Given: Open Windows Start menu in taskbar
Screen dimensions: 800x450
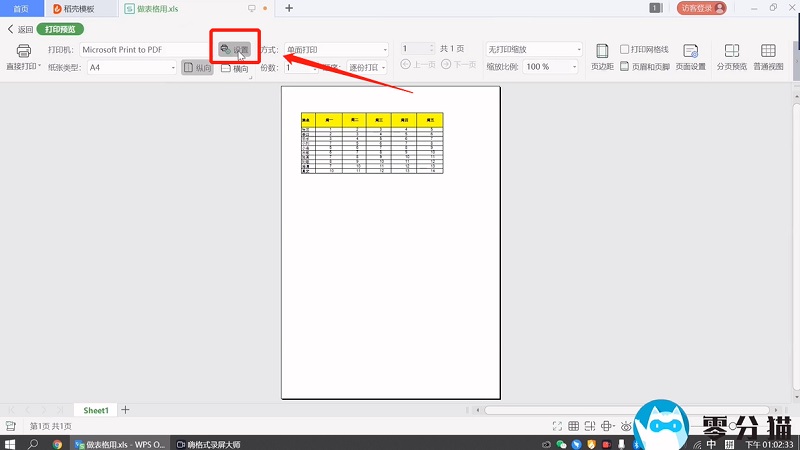Looking at the screenshot, I should coord(10,444).
